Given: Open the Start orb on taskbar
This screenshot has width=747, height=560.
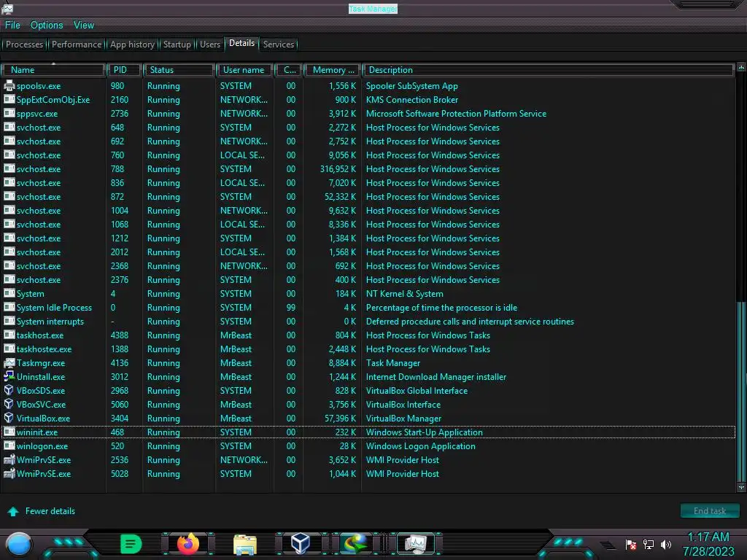Looking at the screenshot, I should (19, 544).
